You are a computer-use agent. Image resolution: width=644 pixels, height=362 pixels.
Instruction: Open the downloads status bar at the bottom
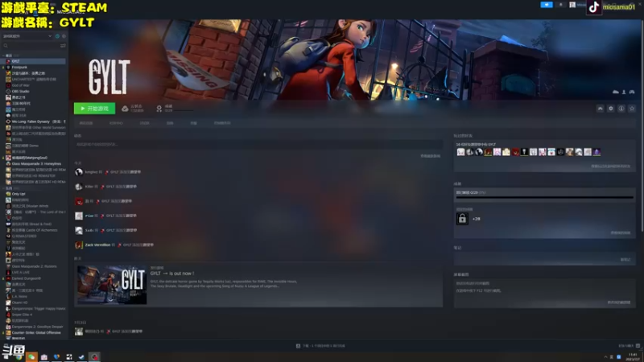[320, 346]
